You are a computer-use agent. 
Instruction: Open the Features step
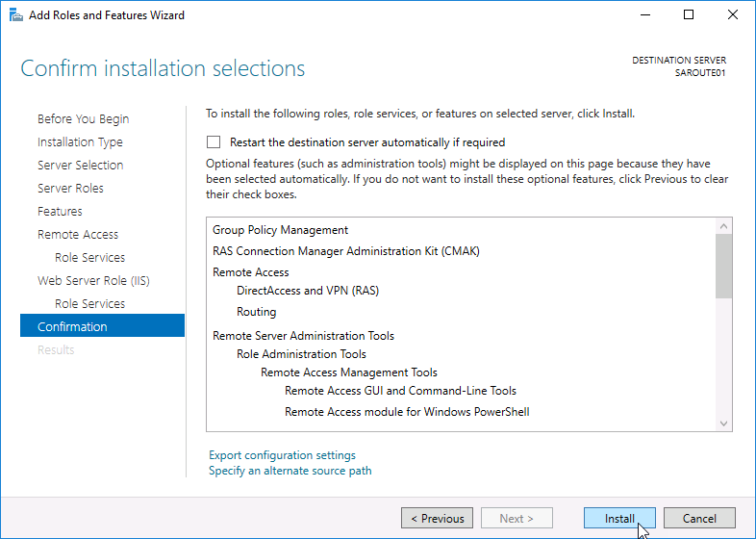click(x=60, y=212)
